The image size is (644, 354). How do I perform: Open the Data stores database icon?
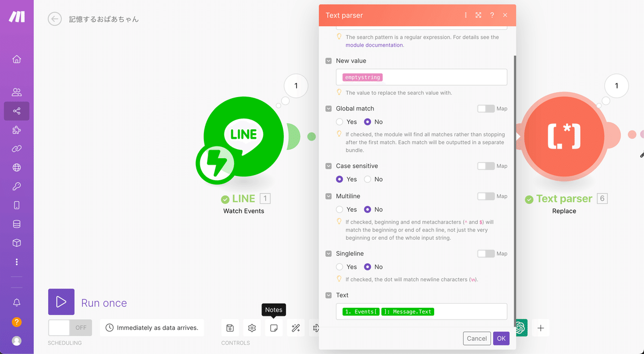click(17, 224)
